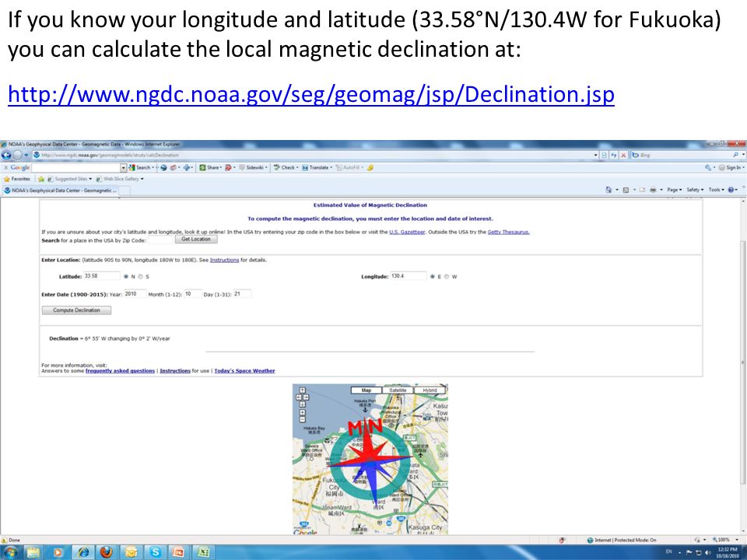Click the Longitude input field
The height and width of the screenshot is (560, 747).
click(x=409, y=276)
